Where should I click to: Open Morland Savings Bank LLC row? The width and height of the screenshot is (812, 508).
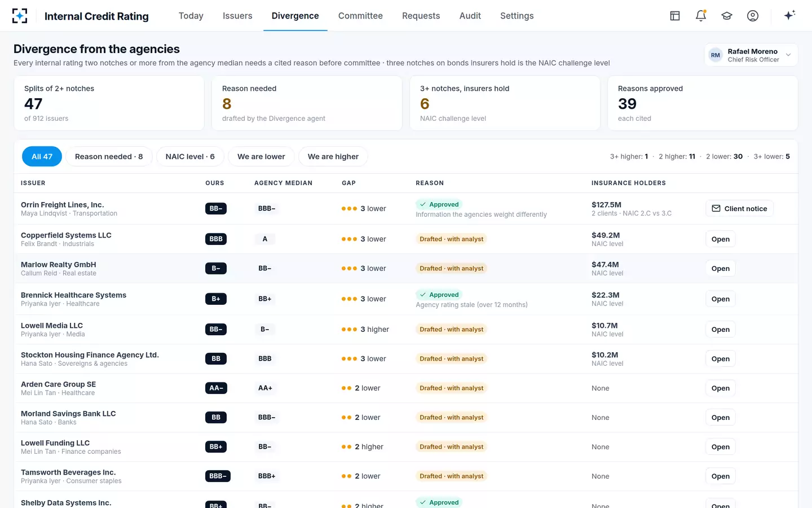[x=721, y=417]
